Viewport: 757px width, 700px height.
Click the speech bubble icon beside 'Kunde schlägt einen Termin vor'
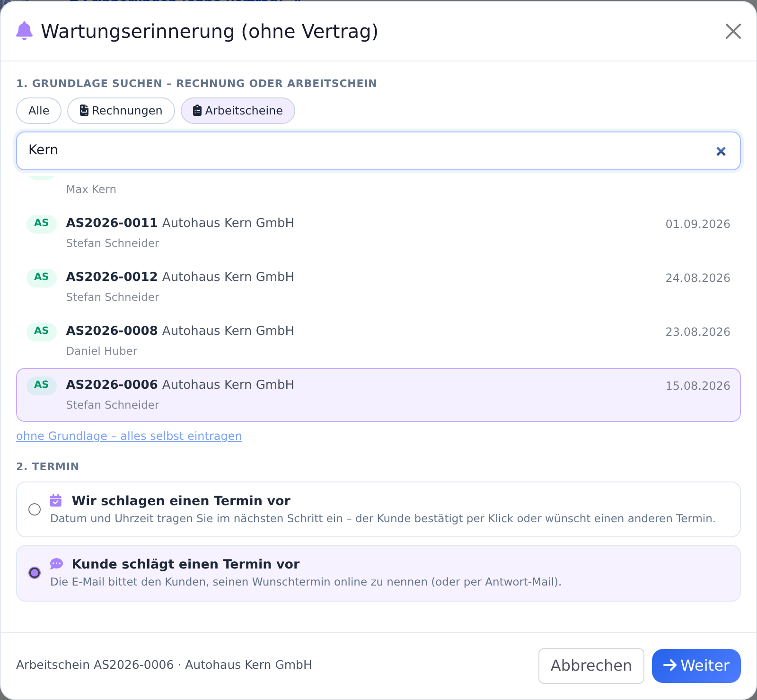[56, 563]
